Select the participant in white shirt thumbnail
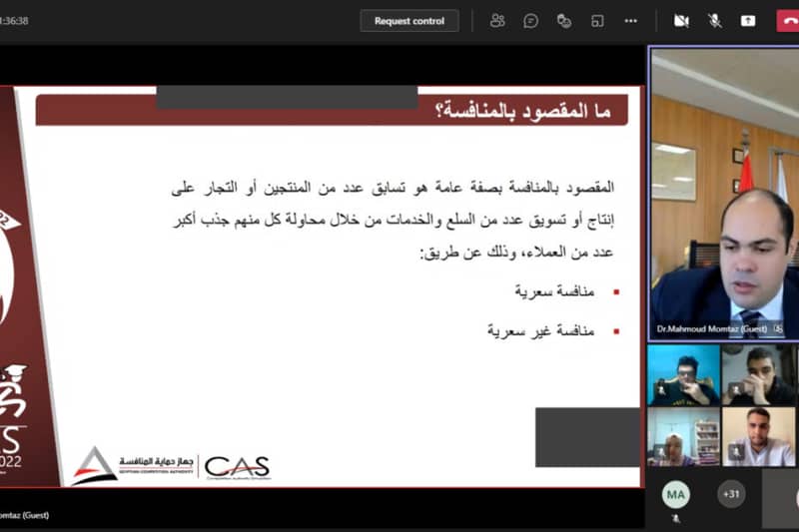The width and height of the screenshot is (799, 532). pos(759,436)
